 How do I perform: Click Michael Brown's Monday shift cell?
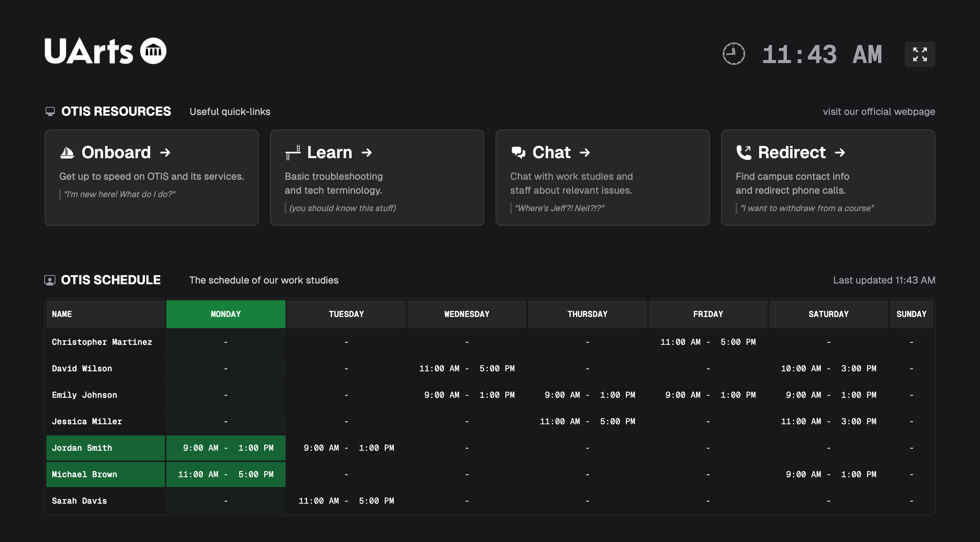225,474
